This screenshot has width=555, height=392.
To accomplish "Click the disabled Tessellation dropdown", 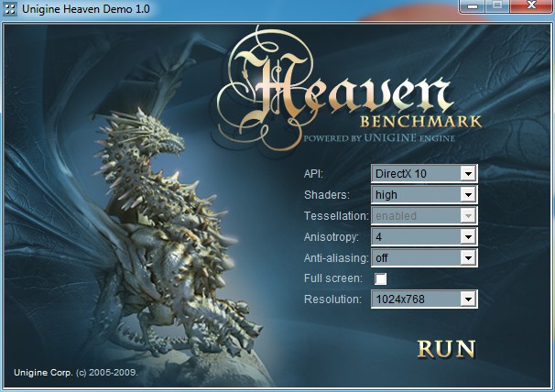I will 424,215.
